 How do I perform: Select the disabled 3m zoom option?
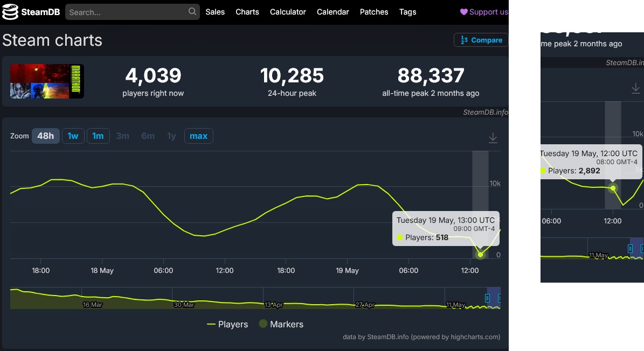coord(123,136)
